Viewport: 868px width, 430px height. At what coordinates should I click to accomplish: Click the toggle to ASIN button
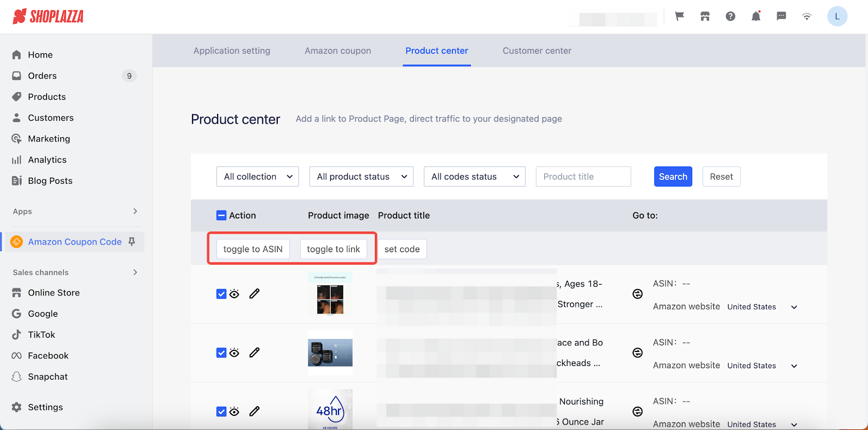click(x=253, y=249)
